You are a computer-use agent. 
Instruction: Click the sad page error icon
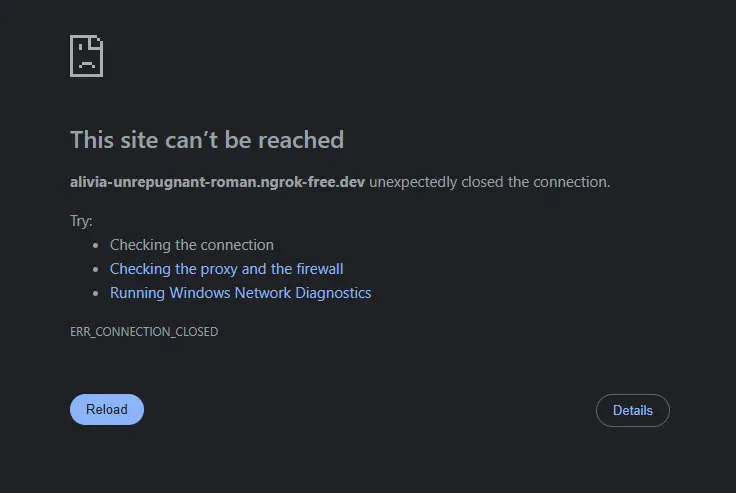point(86,56)
